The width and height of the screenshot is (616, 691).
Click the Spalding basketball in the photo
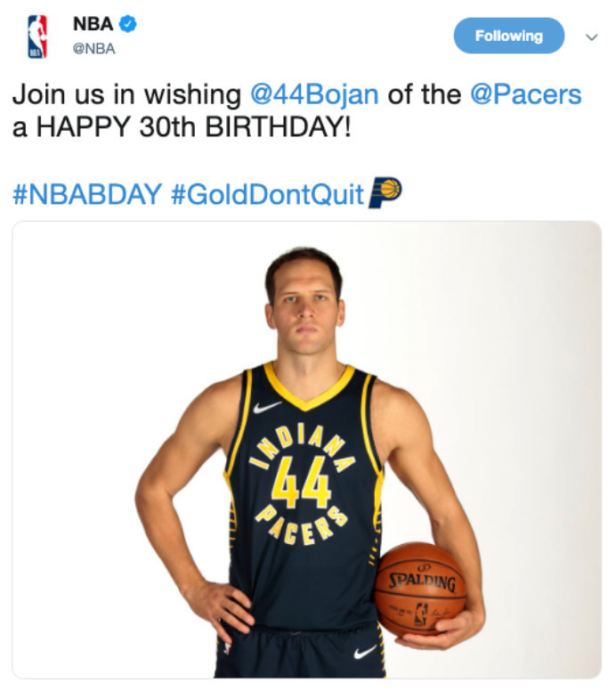pyautogui.click(x=419, y=588)
